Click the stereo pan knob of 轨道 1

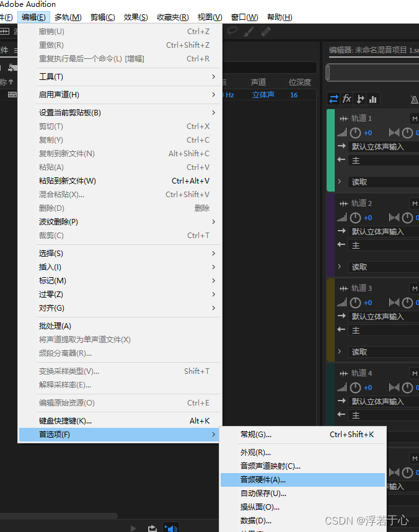click(407, 133)
